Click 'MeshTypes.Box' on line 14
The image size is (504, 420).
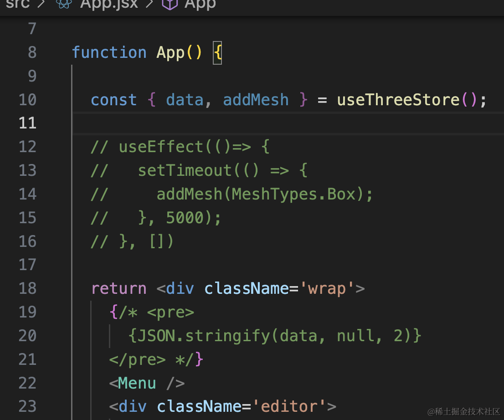coord(293,194)
